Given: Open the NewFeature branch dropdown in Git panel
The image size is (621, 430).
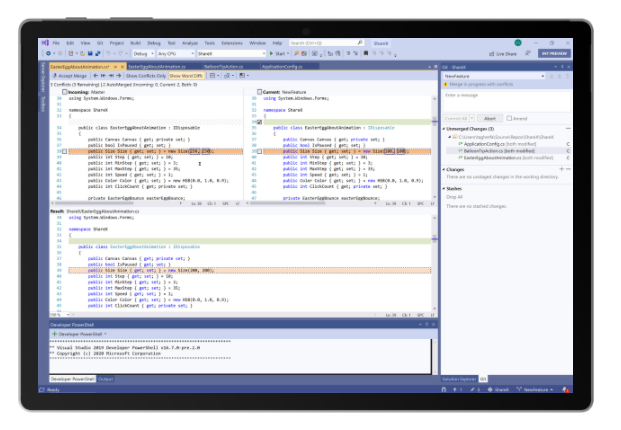Looking at the screenshot, I should 493,76.
